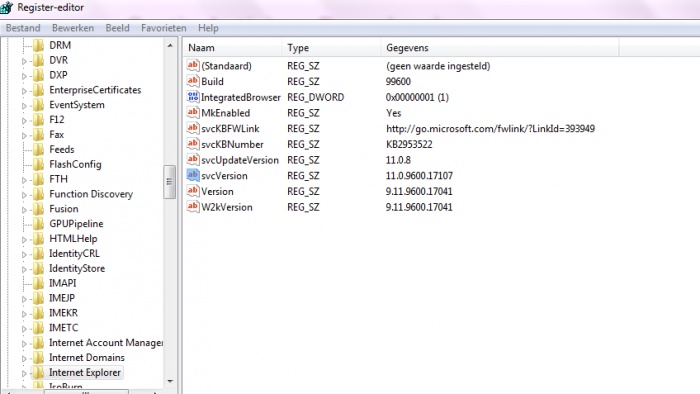Click the KB2953522 data cell
This screenshot has width=700, height=394.
[x=409, y=144]
